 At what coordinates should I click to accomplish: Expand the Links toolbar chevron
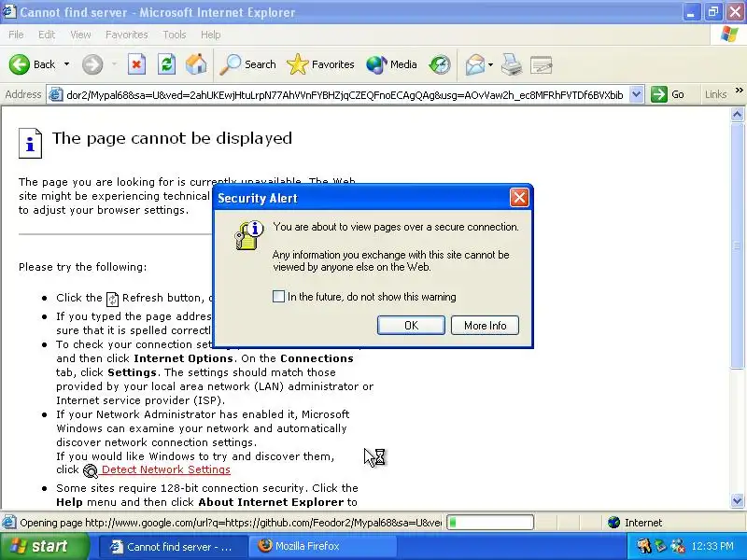(x=739, y=90)
